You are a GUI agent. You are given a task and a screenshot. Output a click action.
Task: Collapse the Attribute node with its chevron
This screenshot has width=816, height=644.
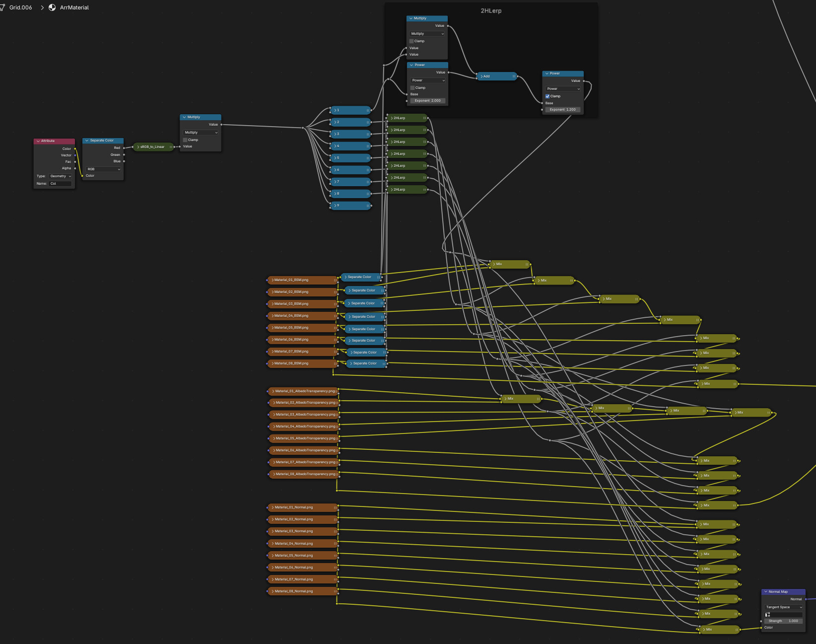click(38, 141)
